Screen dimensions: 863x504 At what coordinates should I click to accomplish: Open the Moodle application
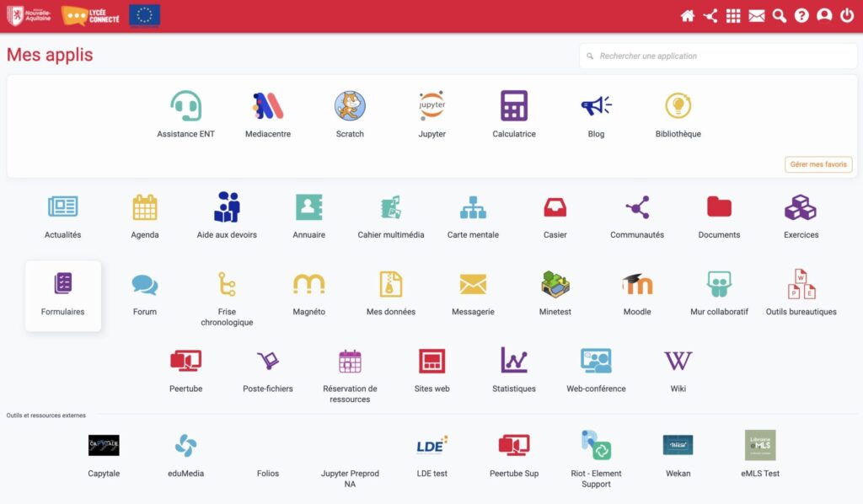tap(637, 285)
